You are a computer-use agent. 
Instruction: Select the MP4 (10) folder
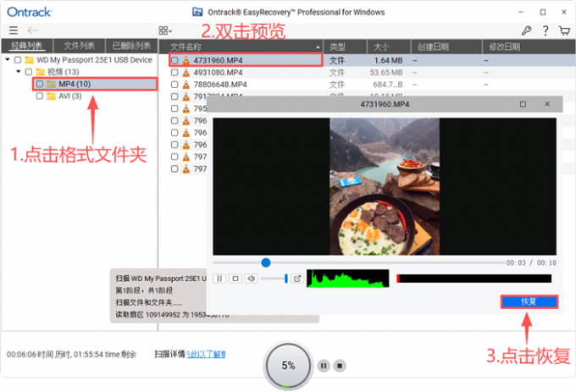click(x=75, y=84)
